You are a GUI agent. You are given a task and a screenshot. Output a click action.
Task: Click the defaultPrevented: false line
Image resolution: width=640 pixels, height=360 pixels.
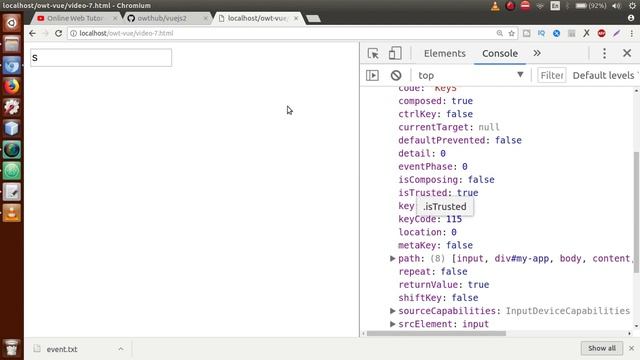point(460,140)
